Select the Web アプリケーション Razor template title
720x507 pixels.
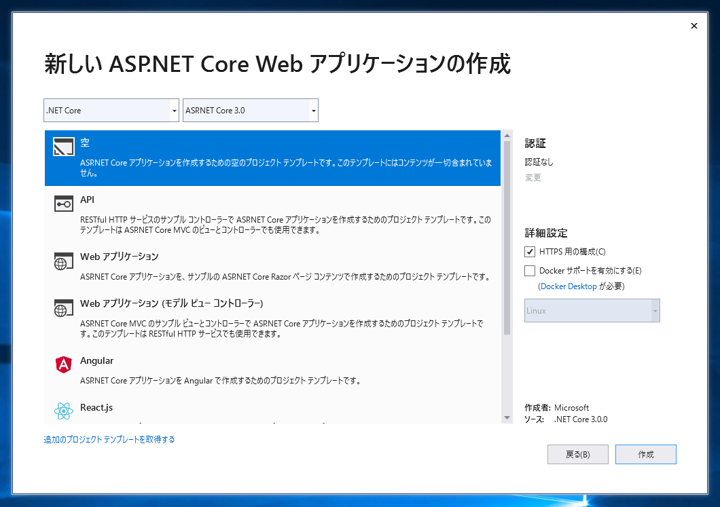(x=119, y=257)
